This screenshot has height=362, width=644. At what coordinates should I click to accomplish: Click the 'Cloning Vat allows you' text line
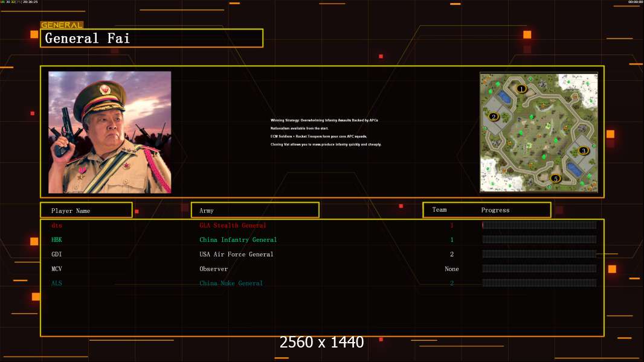click(x=326, y=144)
